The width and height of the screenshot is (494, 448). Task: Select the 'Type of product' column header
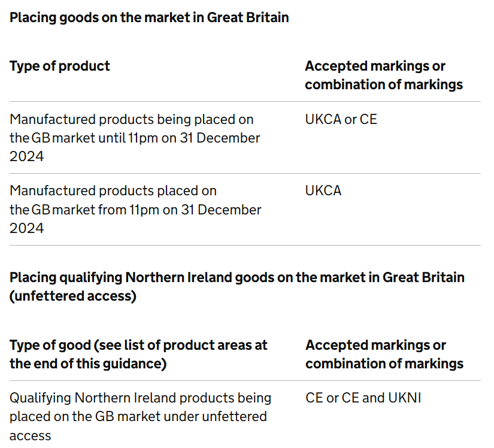59,66
